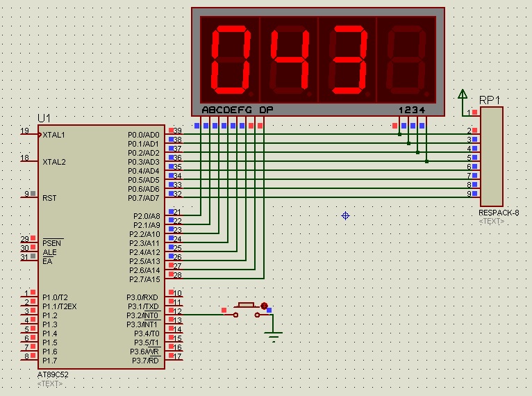Click the P3.6/WR pin label
Viewport: 532px width, 396px height.
pos(144,352)
